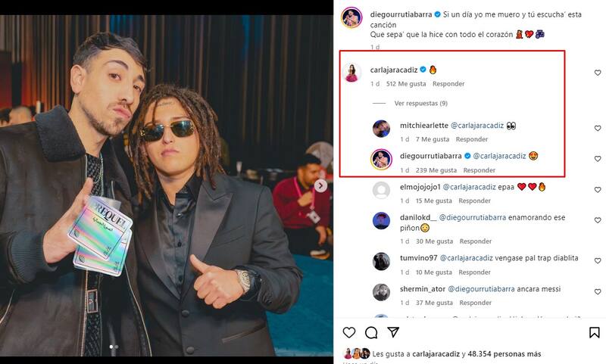This screenshot has height=364, width=606.
Task: Like mitchiearlette's reply heart
Action: 598,129
